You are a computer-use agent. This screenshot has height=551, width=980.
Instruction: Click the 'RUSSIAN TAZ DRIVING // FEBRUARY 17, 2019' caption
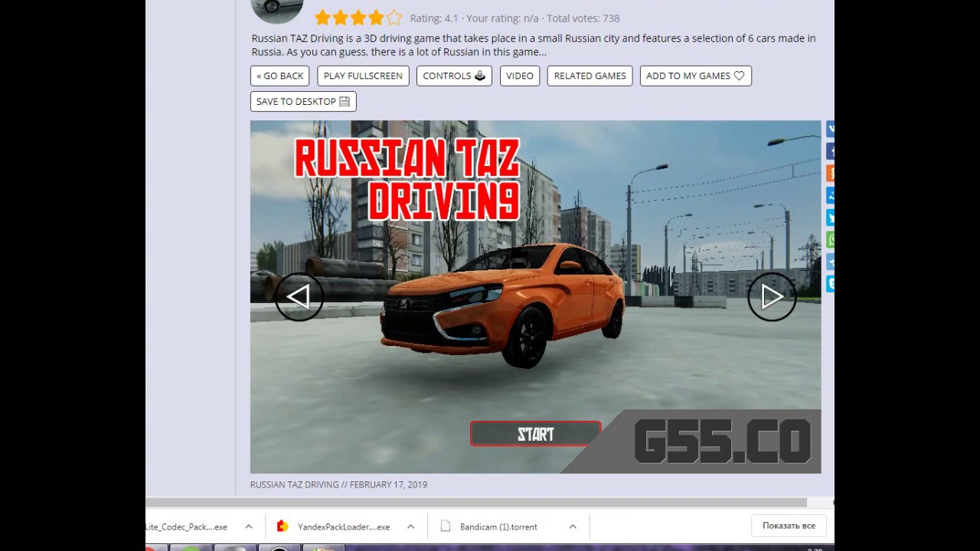click(x=338, y=484)
